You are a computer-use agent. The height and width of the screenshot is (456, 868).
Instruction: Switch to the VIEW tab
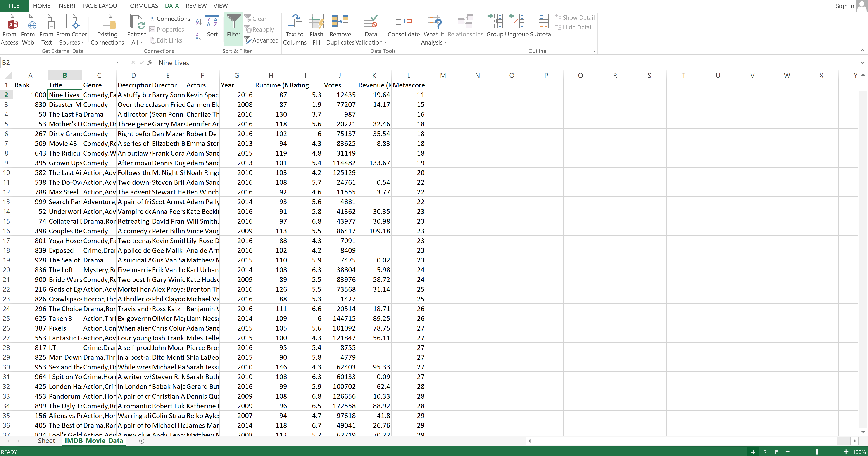pos(220,6)
